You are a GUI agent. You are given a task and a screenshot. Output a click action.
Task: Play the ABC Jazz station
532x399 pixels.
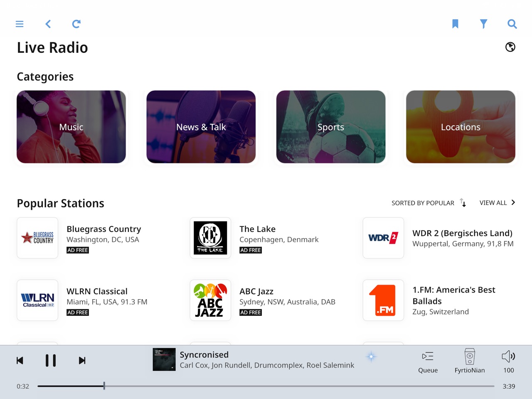(x=266, y=300)
